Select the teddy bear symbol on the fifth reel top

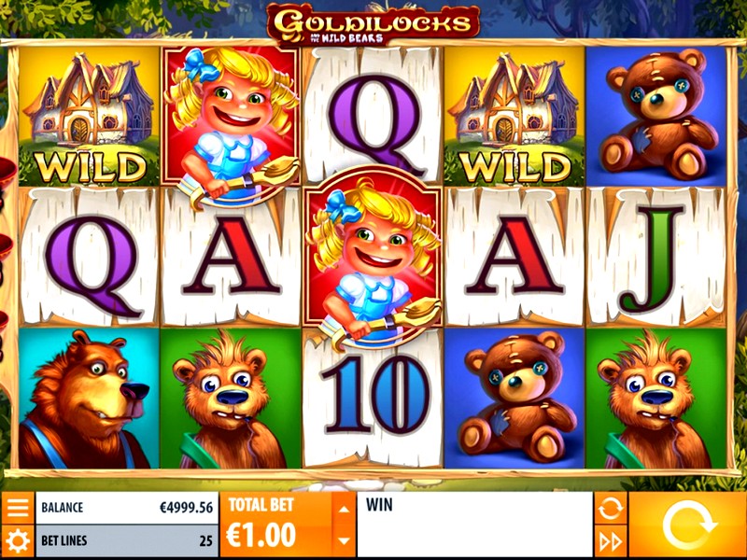(656, 116)
